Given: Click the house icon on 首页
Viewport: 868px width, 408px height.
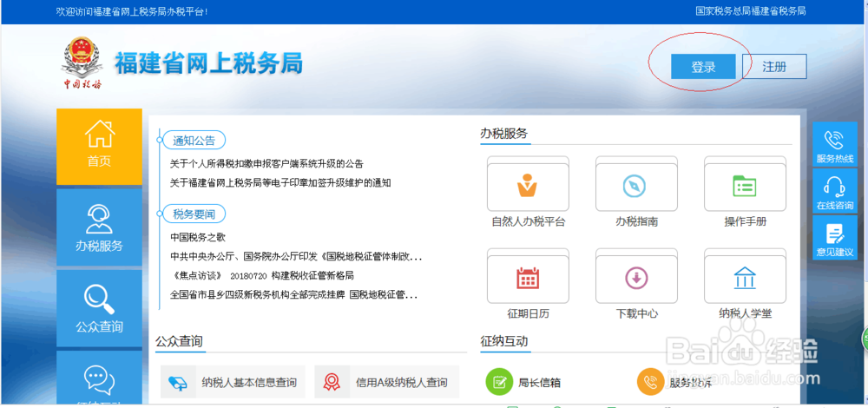Looking at the screenshot, I should click(100, 135).
